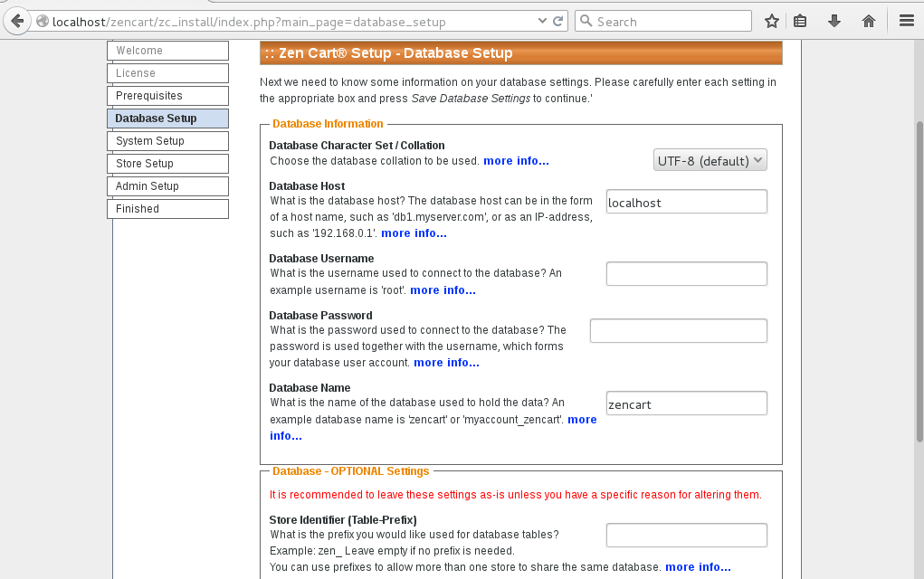The width and height of the screenshot is (924, 579).
Task: Click the Database - OPTIONAL Settings legend
Action: 350,471
